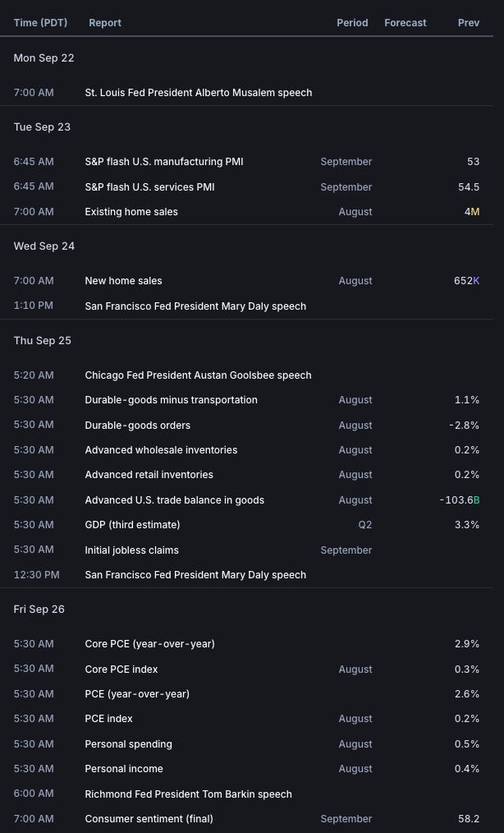
Task: Open Advanced U.S. trade balance in goods
Action: tap(174, 500)
